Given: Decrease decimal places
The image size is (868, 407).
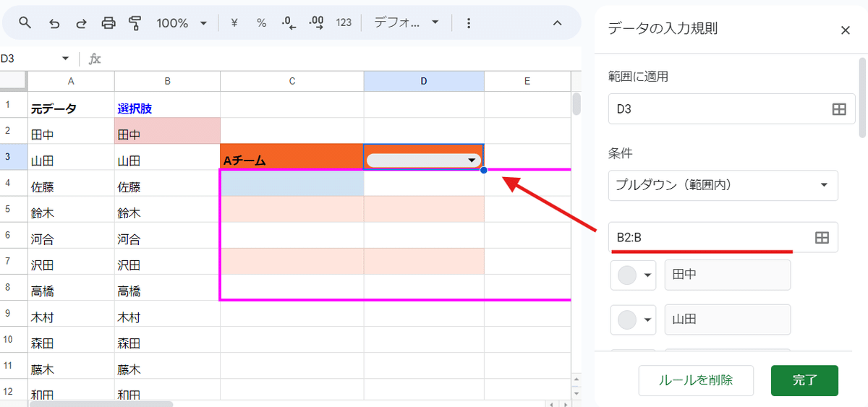Looking at the screenshot, I should click(289, 23).
